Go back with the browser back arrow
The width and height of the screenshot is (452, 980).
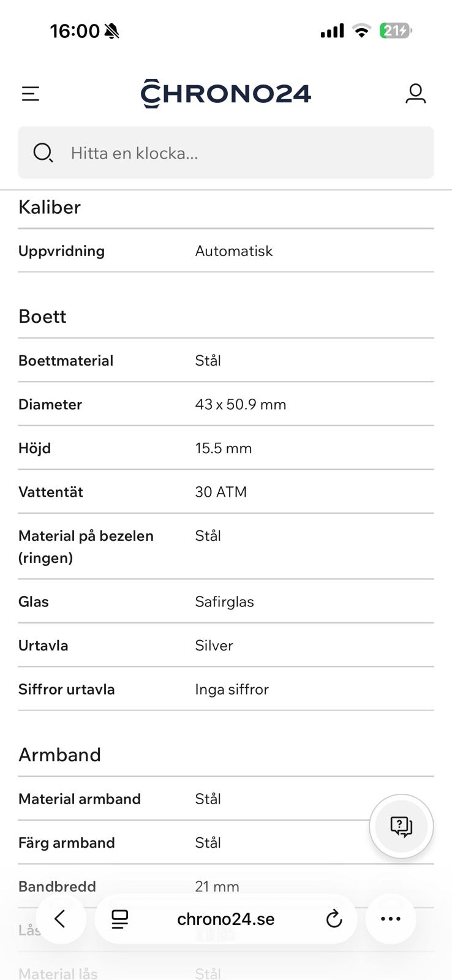[60, 919]
